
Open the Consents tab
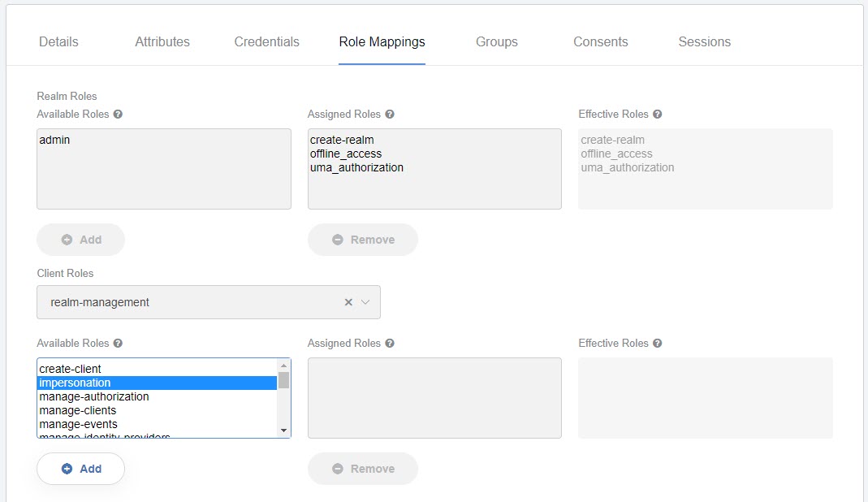(601, 41)
